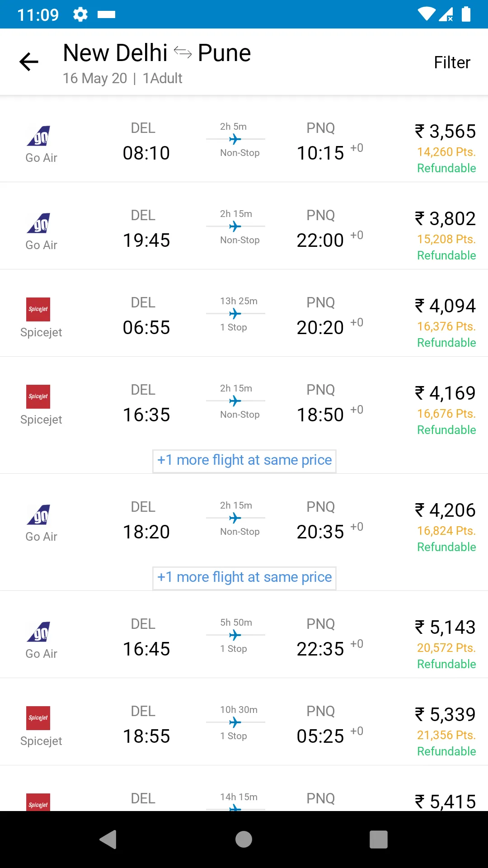Select the ₹ 5,143 Go Air fare
Viewport: 488px width, 868px height.
pos(446,627)
